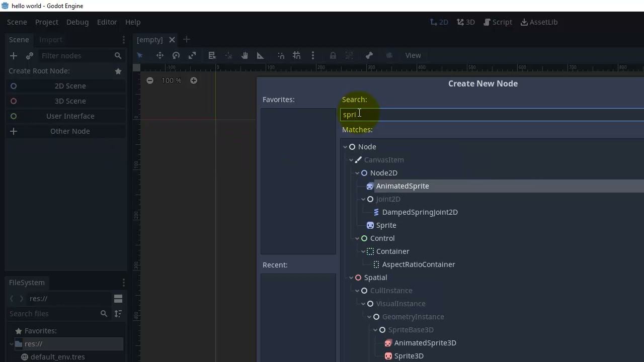
Task: Zoom out with the minus icon
Action: click(150, 80)
